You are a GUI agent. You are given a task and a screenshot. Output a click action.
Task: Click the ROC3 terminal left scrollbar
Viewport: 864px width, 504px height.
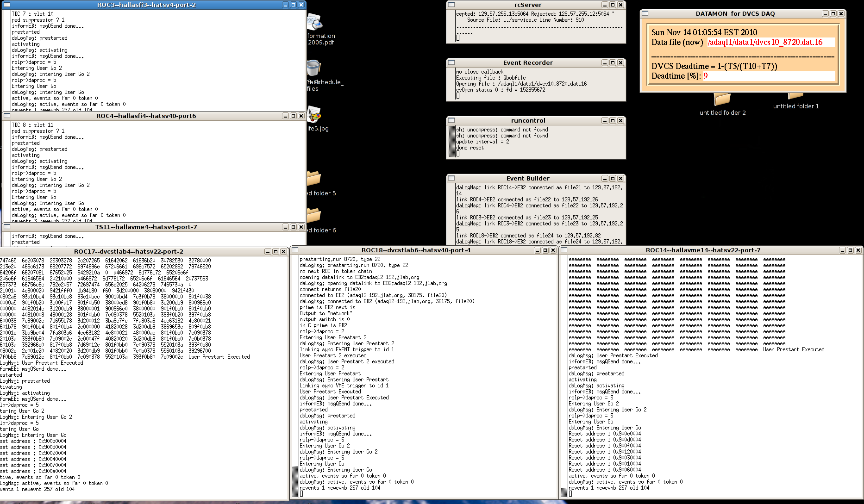click(x=6, y=60)
